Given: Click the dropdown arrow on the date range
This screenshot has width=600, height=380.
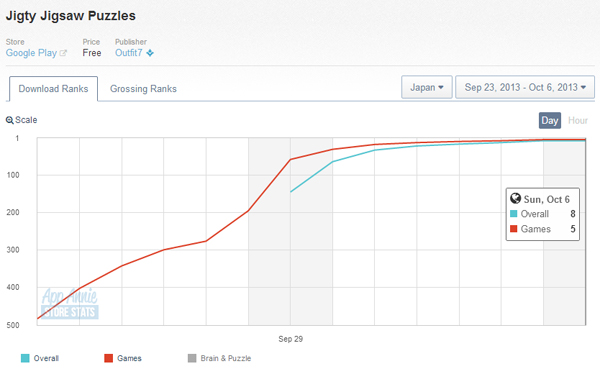Looking at the screenshot, I should tap(584, 87).
